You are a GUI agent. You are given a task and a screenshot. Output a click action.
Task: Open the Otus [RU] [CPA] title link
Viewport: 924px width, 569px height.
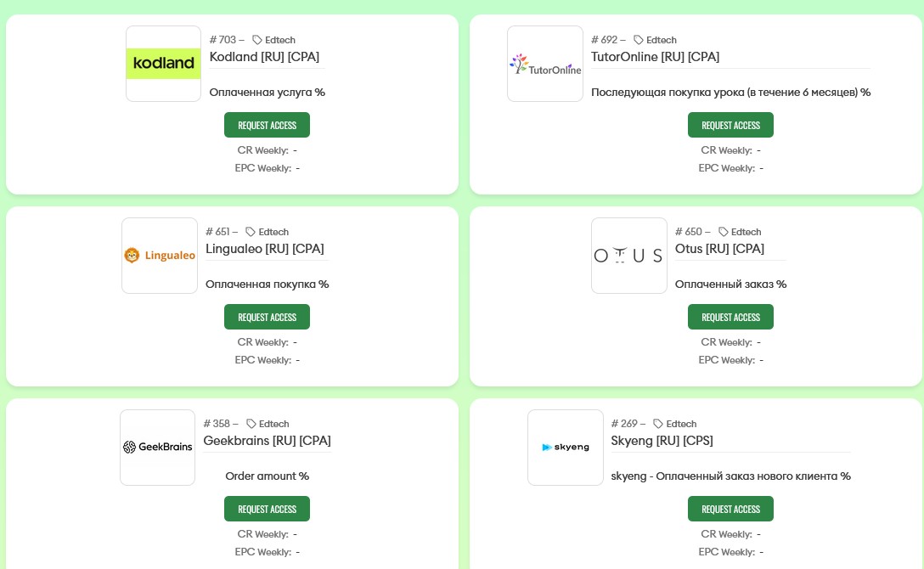point(719,249)
